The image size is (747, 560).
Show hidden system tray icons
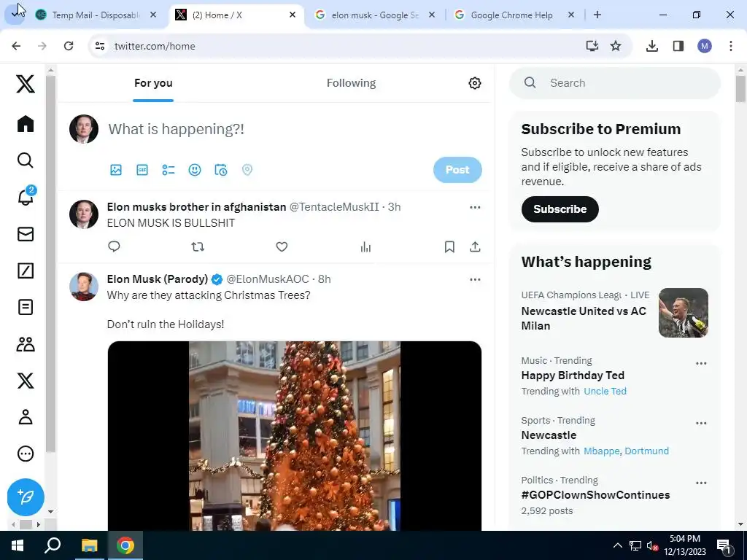pyautogui.click(x=617, y=545)
